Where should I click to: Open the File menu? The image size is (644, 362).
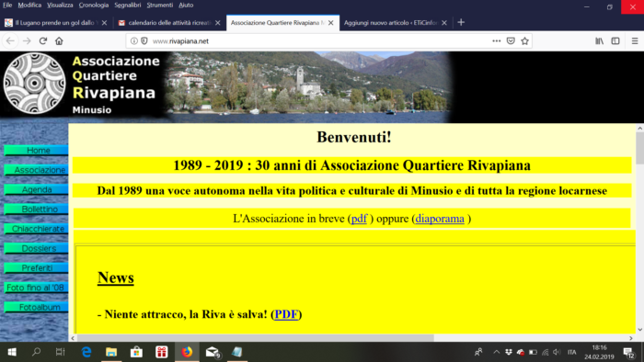[x=7, y=5]
